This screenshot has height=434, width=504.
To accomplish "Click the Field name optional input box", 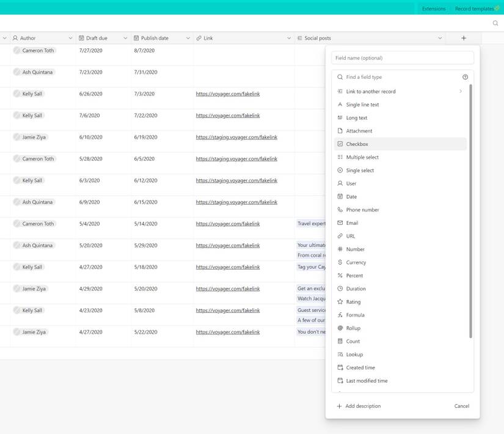I will click(x=402, y=57).
